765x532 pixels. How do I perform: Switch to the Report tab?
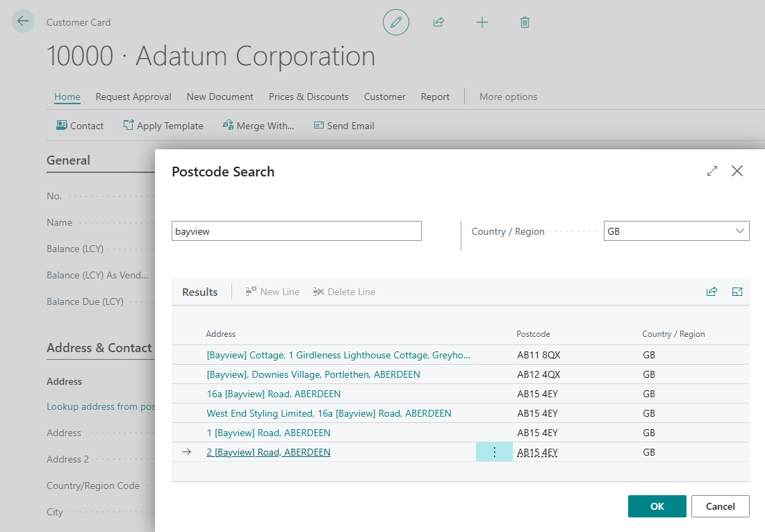tap(435, 97)
